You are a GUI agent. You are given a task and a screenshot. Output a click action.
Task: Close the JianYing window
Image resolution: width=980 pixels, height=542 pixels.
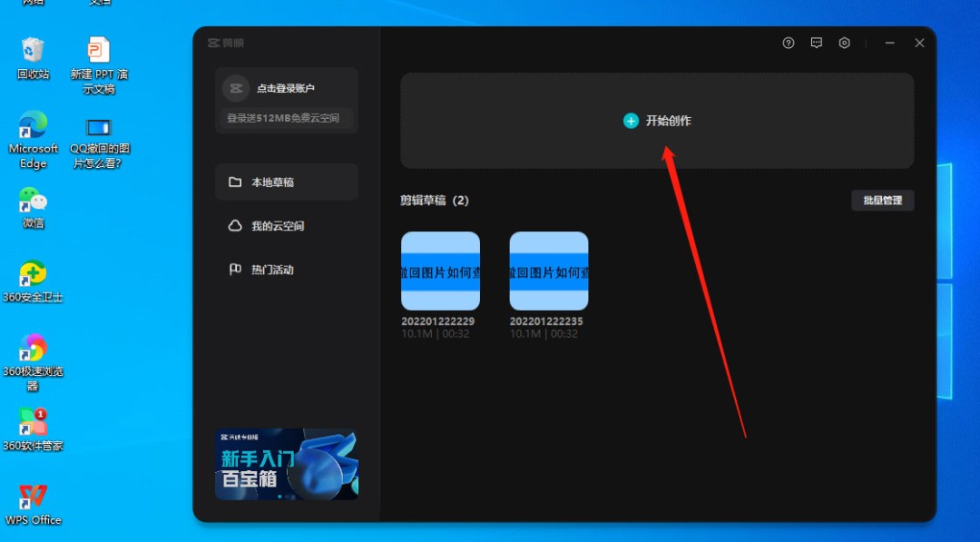click(x=919, y=44)
